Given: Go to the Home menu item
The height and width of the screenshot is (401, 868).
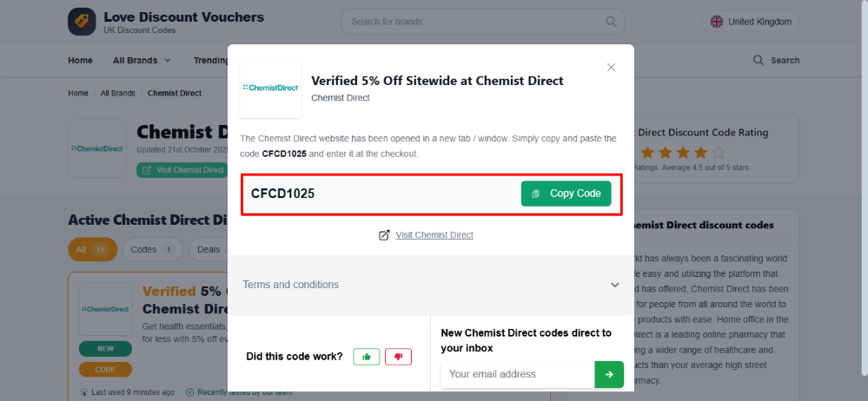Looking at the screenshot, I should (80, 60).
